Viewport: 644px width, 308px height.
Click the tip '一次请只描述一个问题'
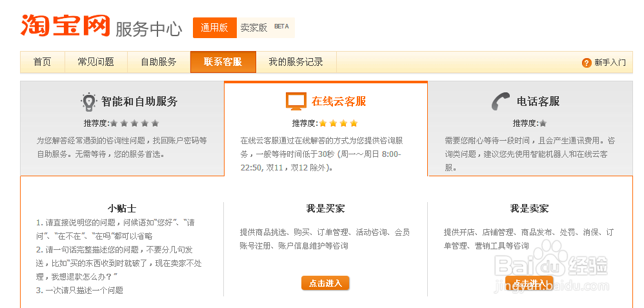coord(84,291)
